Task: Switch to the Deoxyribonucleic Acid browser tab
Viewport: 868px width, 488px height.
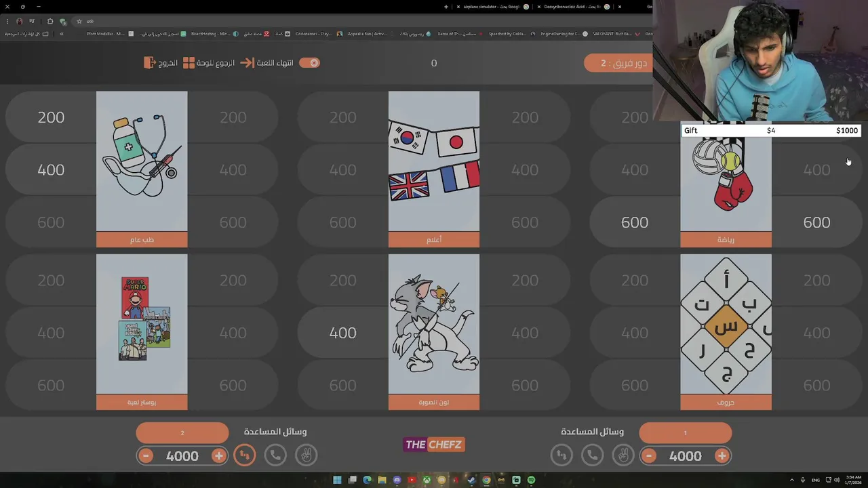Action: (573, 6)
